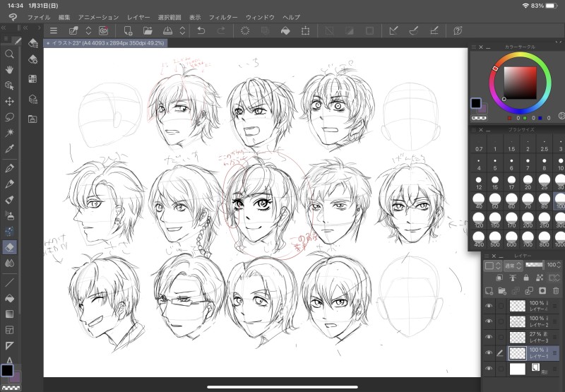565x392 pixels.
Task: Toggle visibility of レイヤー1 layer
Action: tap(489, 352)
